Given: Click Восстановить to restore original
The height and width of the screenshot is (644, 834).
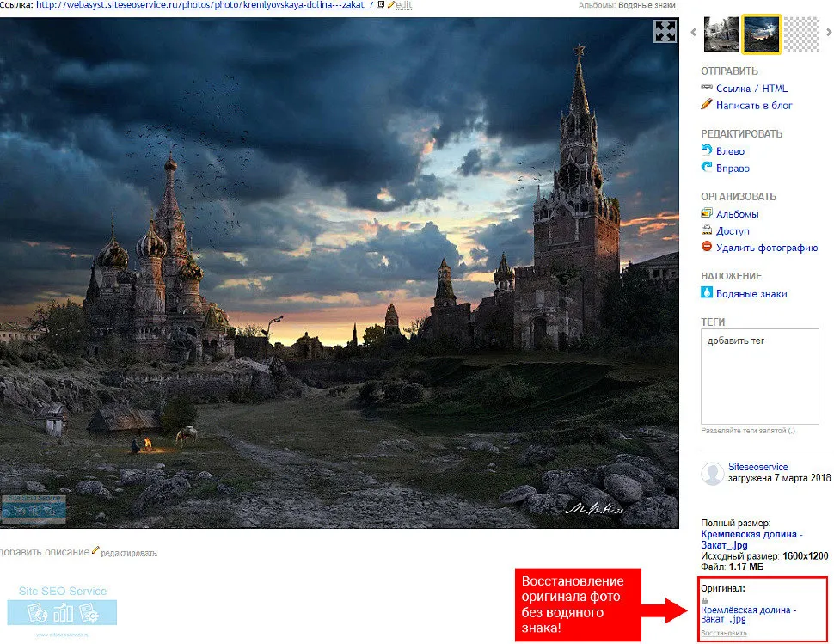Looking at the screenshot, I should tap(723, 634).
